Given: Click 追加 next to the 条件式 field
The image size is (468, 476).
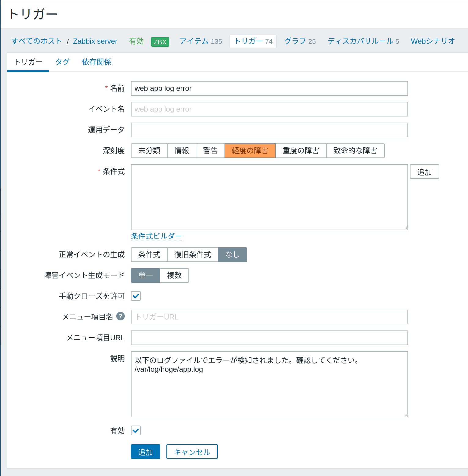Looking at the screenshot, I should pos(424,172).
